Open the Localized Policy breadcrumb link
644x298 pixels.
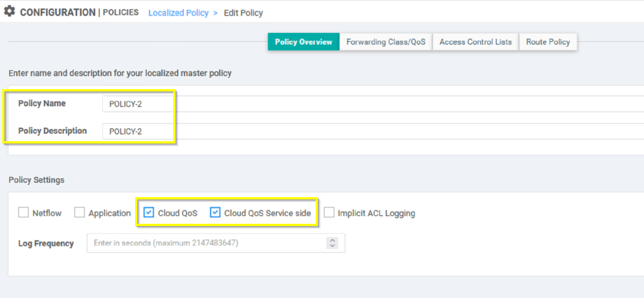pos(178,13)
